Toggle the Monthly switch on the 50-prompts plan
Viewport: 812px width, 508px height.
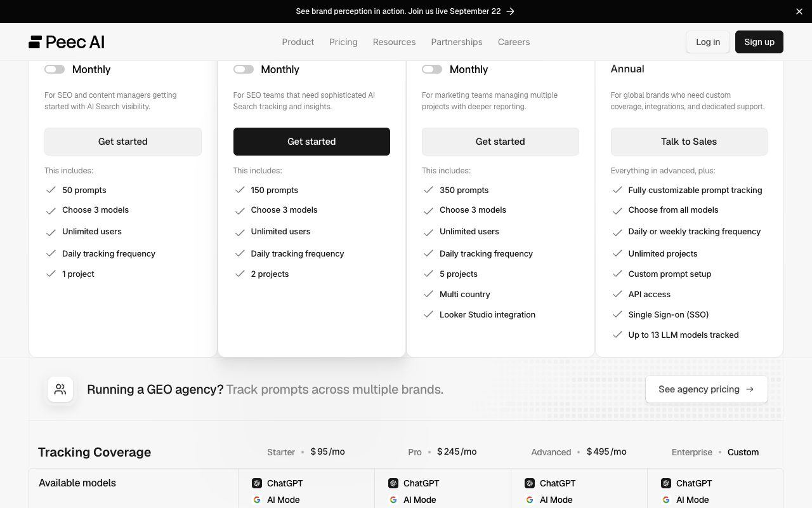tap(55, 69)
